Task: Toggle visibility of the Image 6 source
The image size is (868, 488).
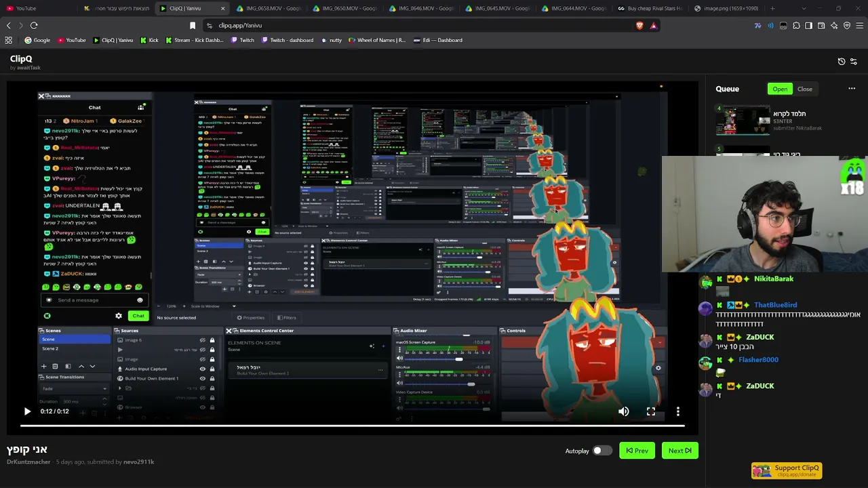Action: (x=203, y=340)
